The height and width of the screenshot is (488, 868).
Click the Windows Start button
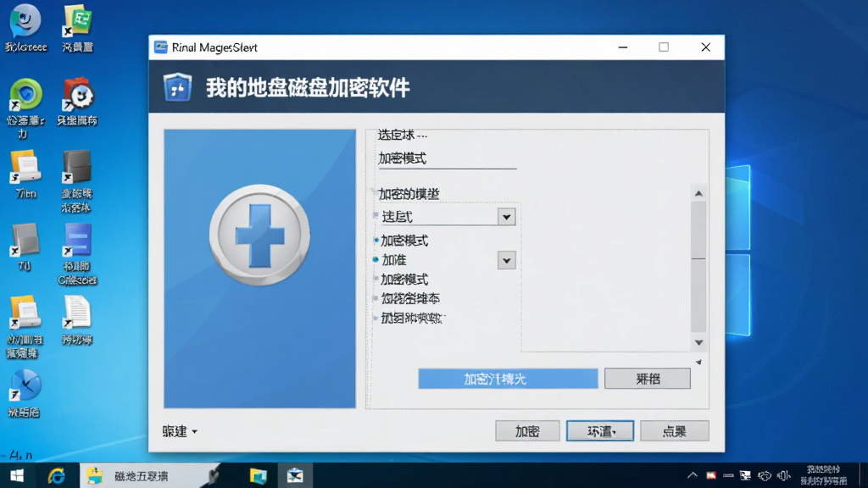tap(17, 476)
